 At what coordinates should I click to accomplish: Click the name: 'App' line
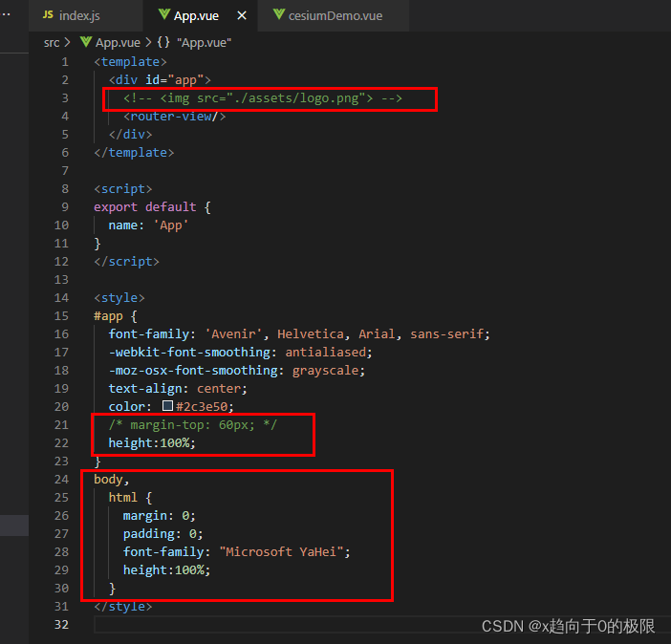[148, 225]
